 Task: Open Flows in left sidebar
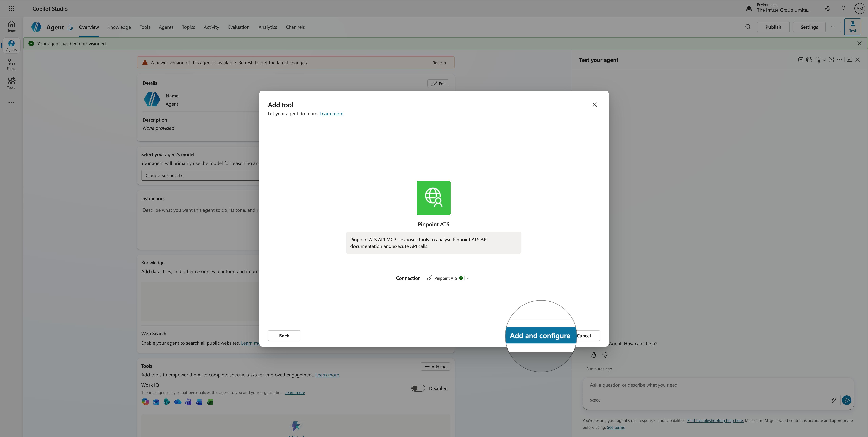pyautogui.click(x=11, y=64)
